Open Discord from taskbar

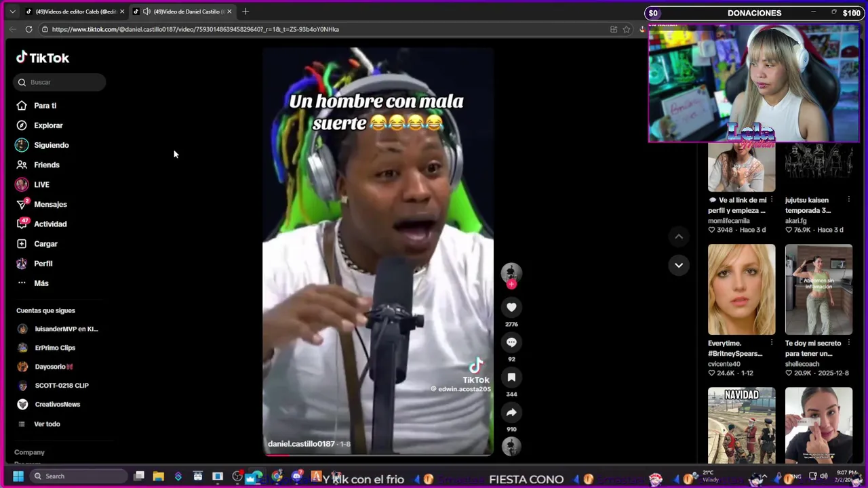point(296,477)
